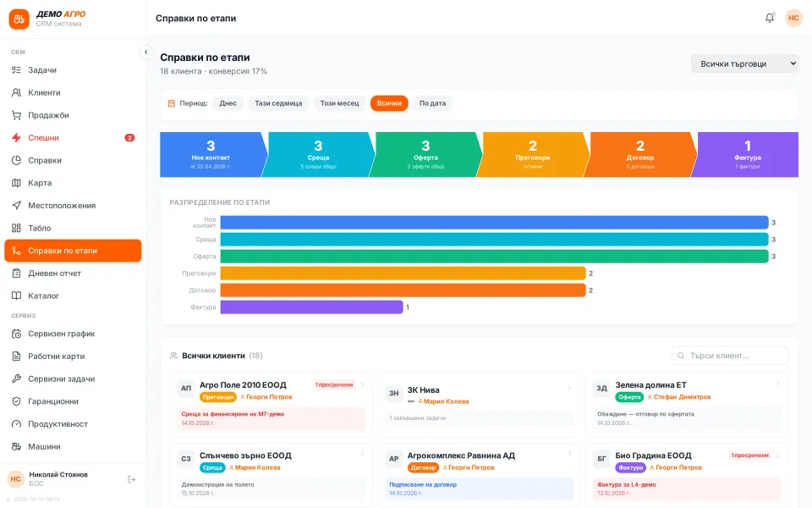
Task: Click the Сервизни задачи wrench icon
Action: (17, 379)
